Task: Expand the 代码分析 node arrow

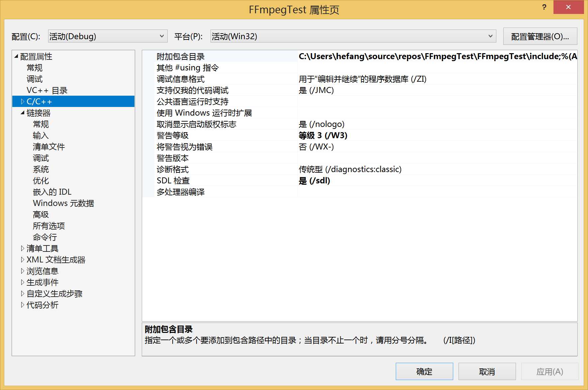Action: (23, 305)
